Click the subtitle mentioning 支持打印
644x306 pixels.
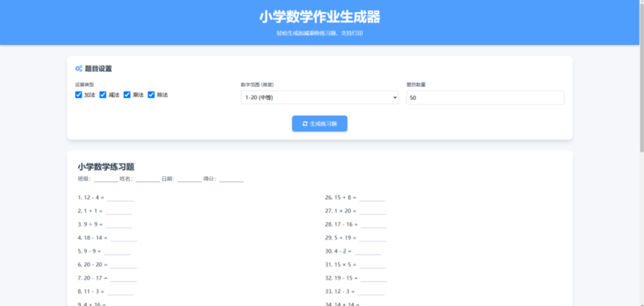(x=319, y=33)
